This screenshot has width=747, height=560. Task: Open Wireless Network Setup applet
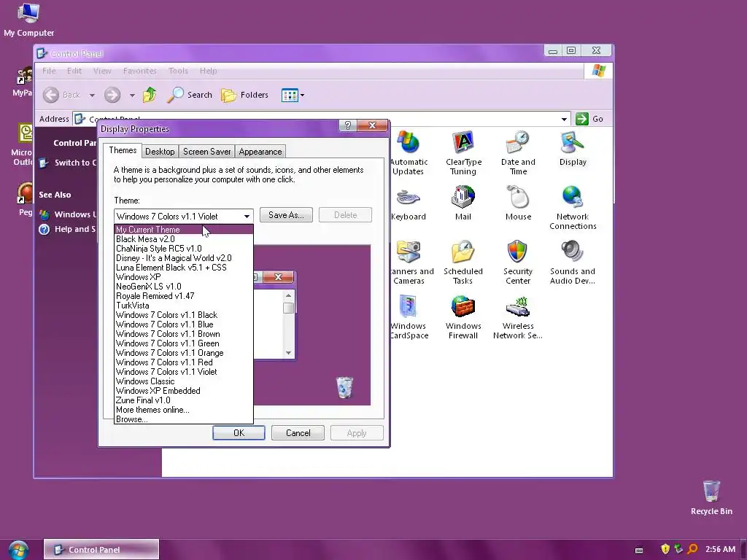(518, 318)
